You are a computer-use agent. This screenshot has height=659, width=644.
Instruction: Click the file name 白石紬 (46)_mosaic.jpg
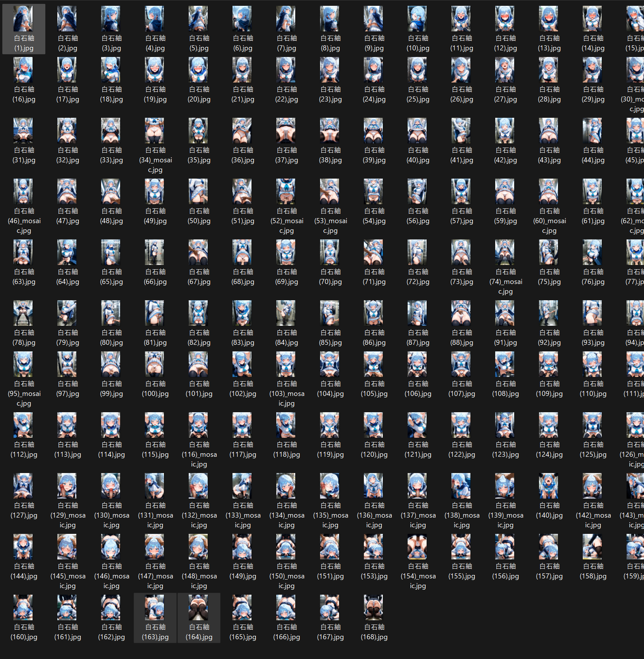point(24,220)
